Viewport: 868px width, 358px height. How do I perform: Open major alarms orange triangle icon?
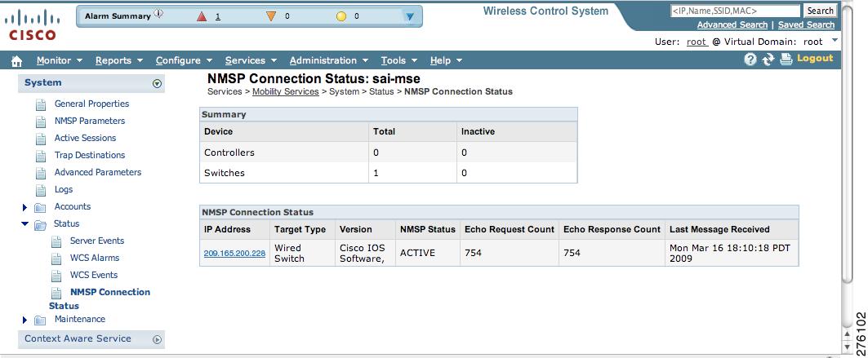[271, 16]
